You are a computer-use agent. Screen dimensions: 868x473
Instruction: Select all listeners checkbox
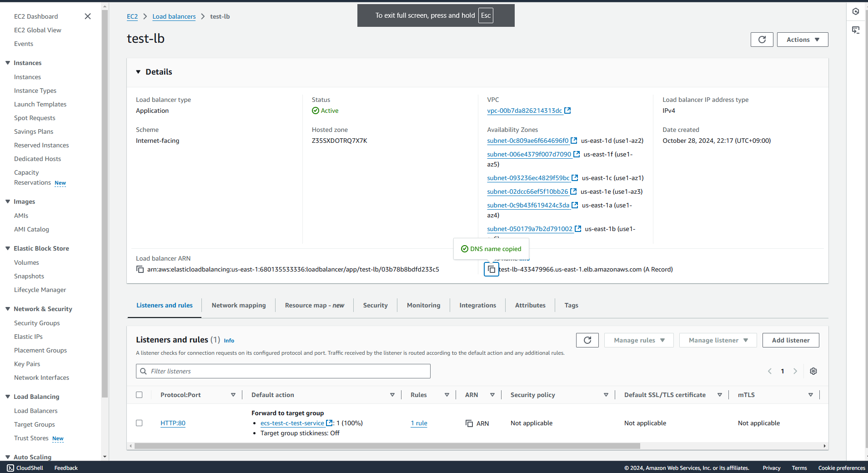(139, 395)
